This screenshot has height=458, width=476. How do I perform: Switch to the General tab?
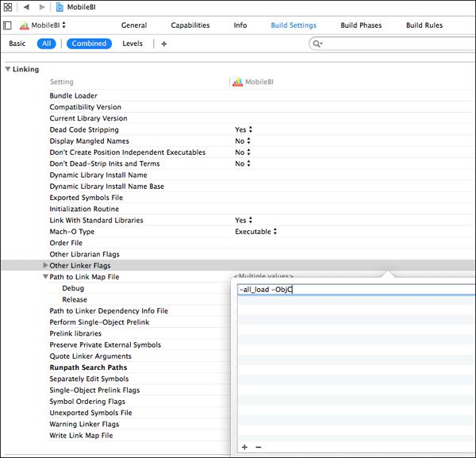[x=134, y=25]
